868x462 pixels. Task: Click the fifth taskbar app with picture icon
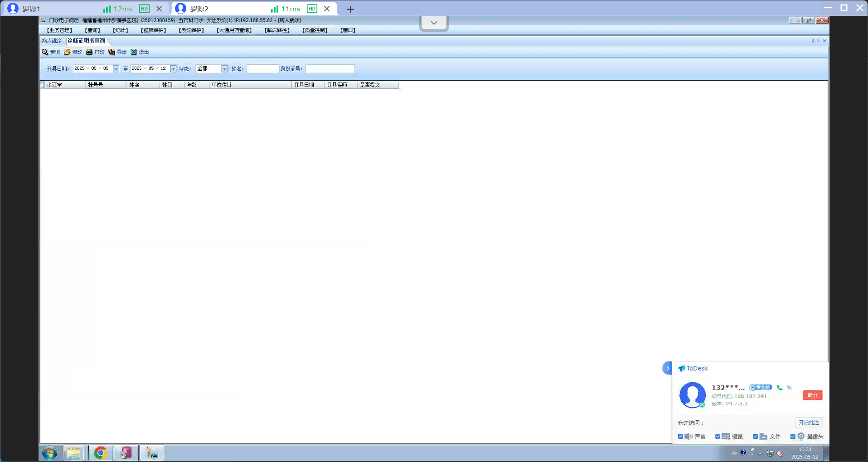pyautogui.click(x=151, y=453)
